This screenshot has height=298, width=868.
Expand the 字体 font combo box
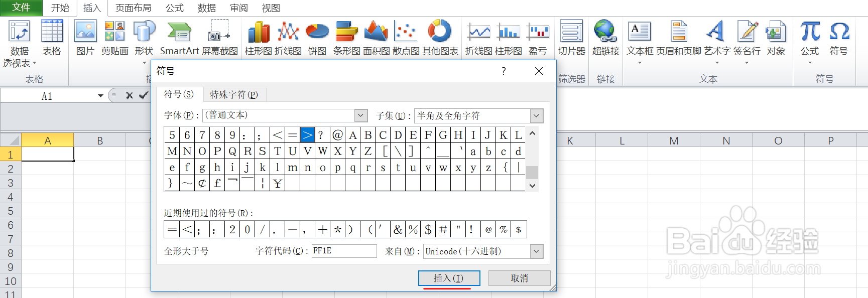(x=361, y=115)
